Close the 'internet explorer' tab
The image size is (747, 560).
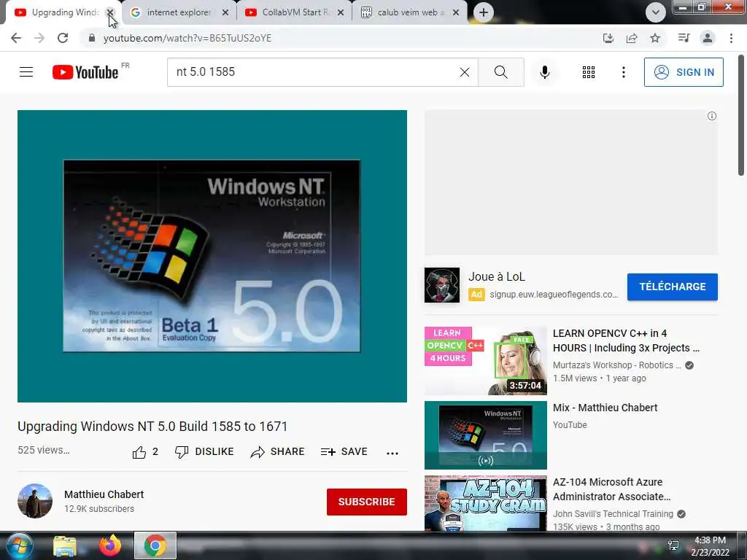[x=225, y=12]
